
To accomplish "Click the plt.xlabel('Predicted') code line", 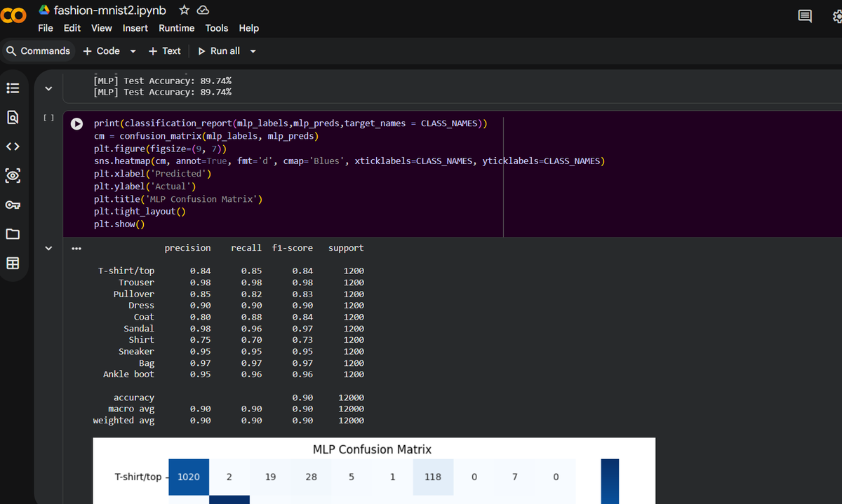I will tap(152, 174).
